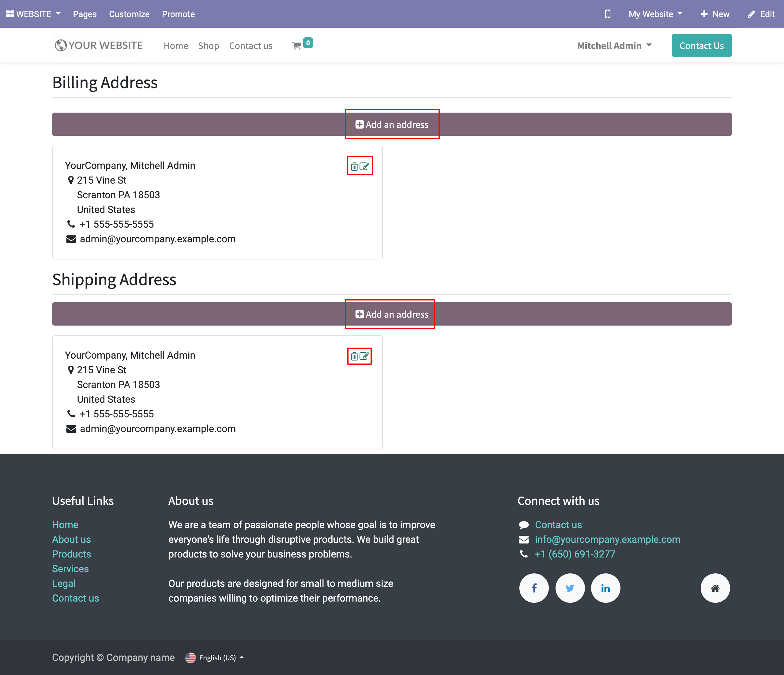Expand the My Website dropdown
The width and height of the screenshot is (784, 675).
[x=655, y=14]
